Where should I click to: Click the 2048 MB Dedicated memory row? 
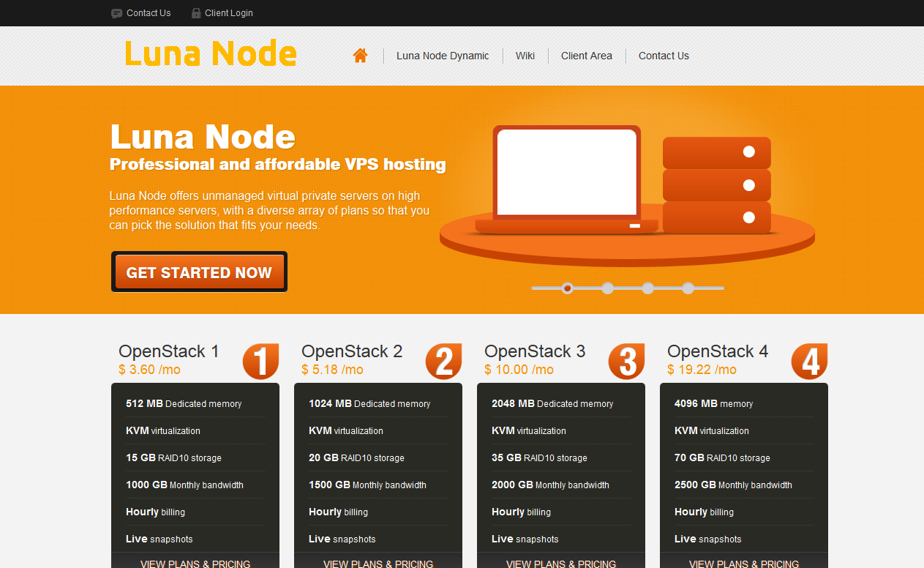coord(561,403)
